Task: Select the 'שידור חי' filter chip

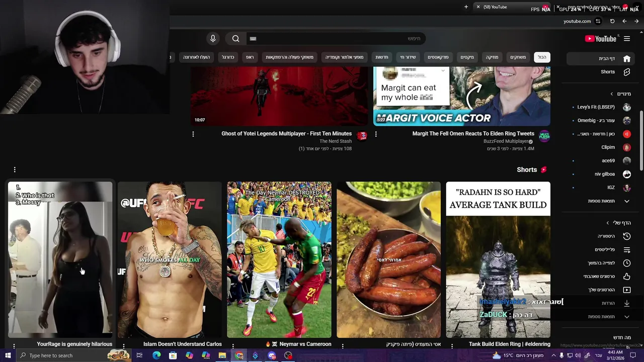Action: point(408,57)
